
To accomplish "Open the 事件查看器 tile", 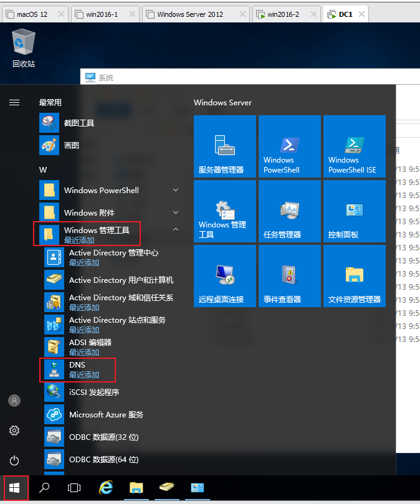I will point(289,276).
